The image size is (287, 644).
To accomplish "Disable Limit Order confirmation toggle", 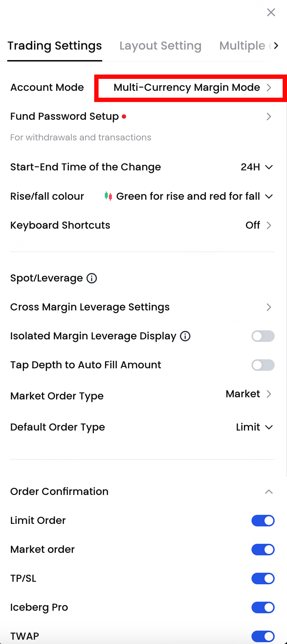I will click(263, 521).
